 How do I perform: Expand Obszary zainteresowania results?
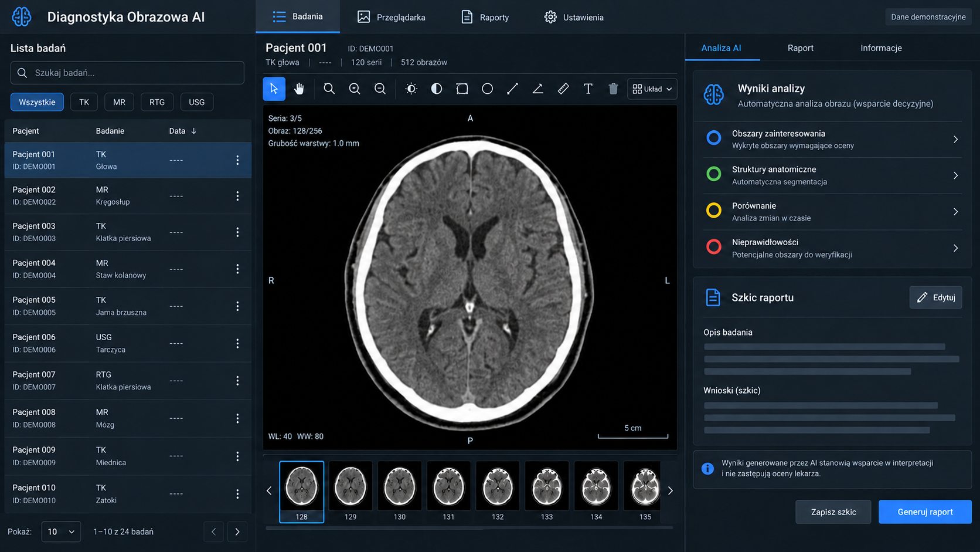(832, 140)
